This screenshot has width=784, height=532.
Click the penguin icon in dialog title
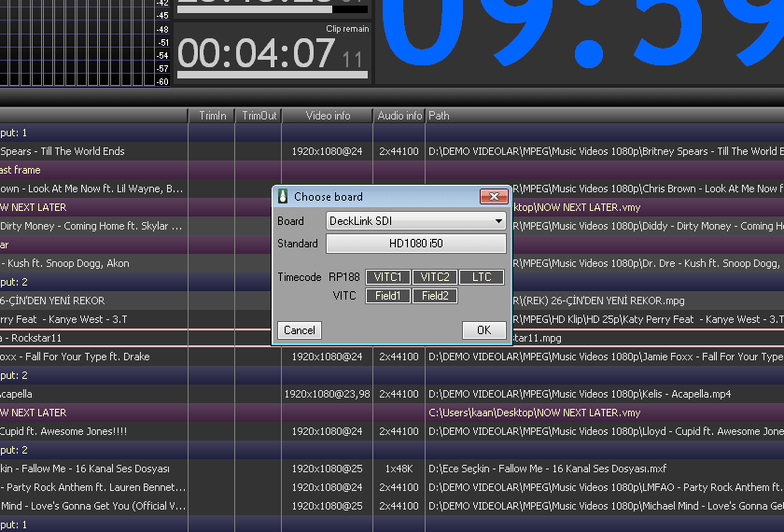tap(283, 197)
